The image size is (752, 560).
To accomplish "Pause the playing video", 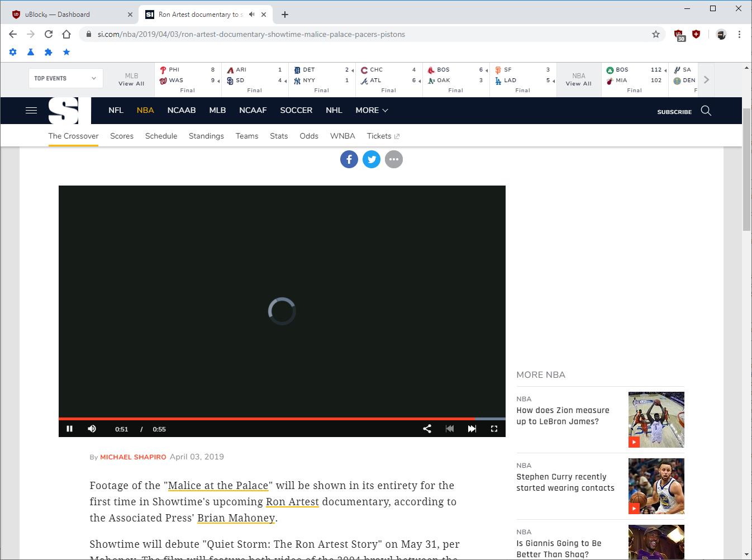I will 69,429.
